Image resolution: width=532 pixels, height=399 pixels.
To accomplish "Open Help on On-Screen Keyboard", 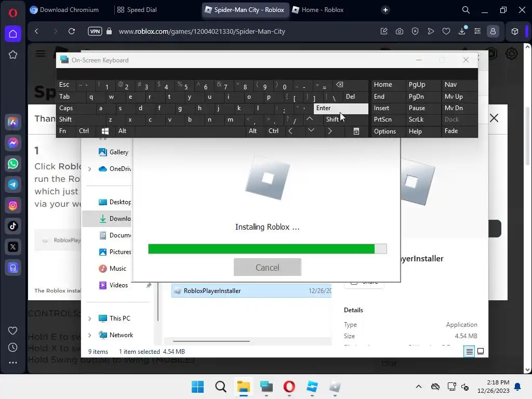I will click(x=423, y=131).
